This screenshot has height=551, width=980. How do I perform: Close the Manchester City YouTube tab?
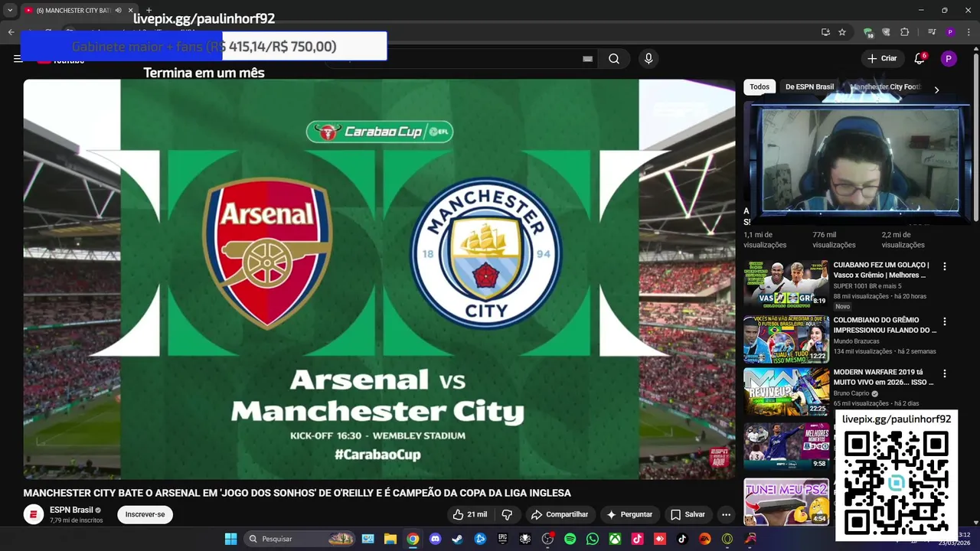click(130, 10)
